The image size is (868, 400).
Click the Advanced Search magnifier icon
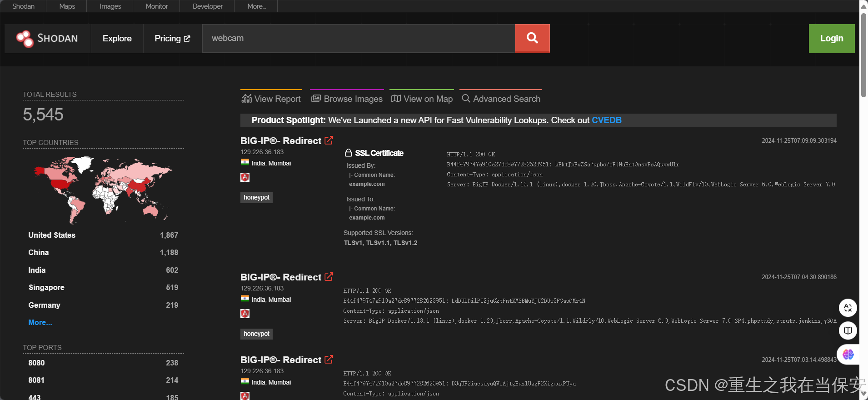click(466, 98)
